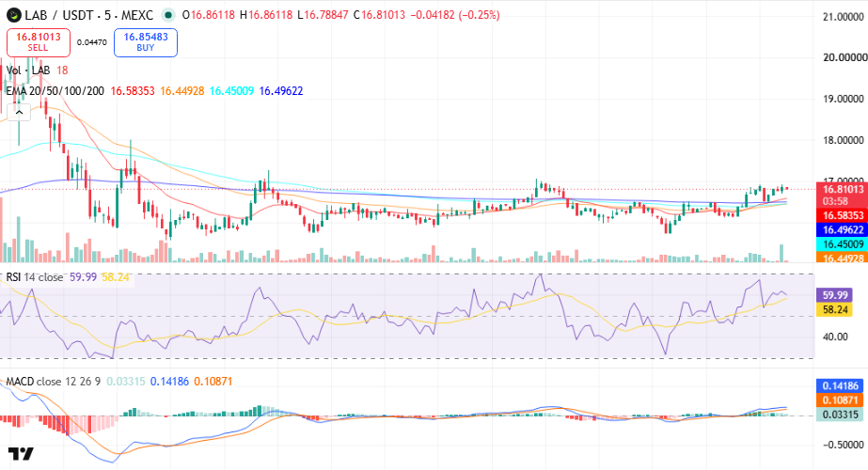Collapse the indicator legend using the chevron
This screenshot has height=470, width=868.
pyautogui.click(x=19, y=113)
